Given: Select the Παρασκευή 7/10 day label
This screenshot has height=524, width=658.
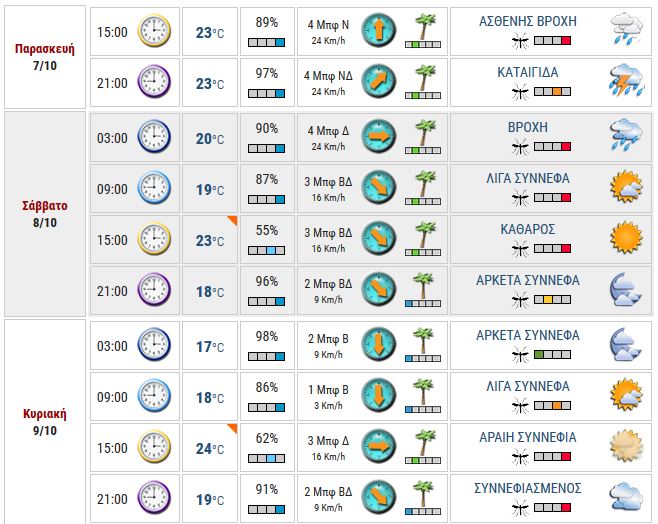Looking at the screenshot, I should 44,55.
